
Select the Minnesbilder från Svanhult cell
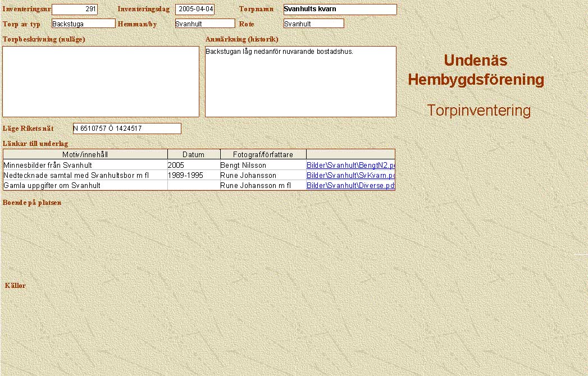tap(48, 166)
